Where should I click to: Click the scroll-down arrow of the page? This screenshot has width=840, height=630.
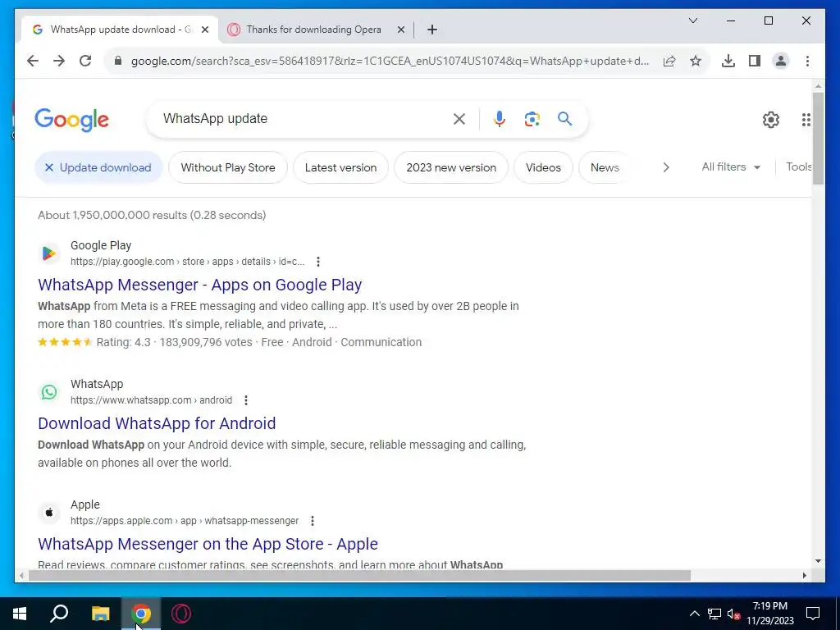[x=818, y=561]
